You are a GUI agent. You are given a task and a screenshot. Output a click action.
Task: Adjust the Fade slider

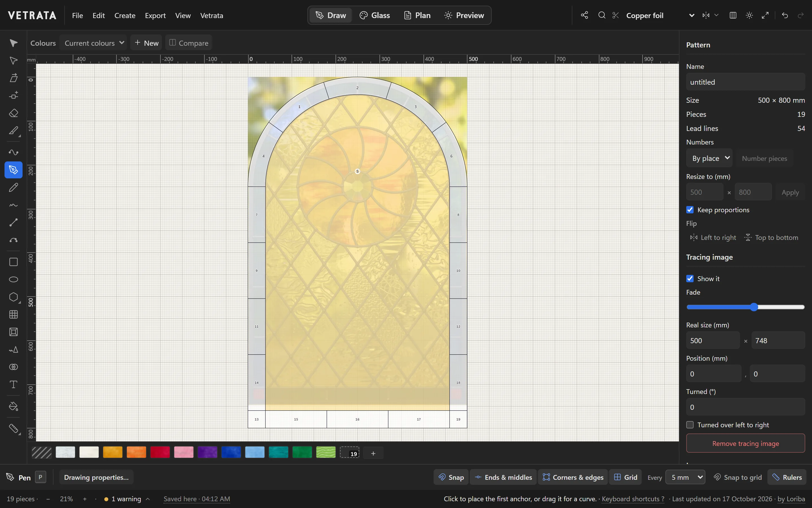coord(745,307)
